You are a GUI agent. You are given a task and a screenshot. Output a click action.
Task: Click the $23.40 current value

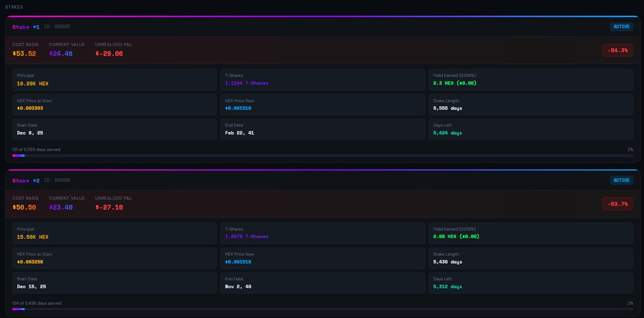coord(61,207)
